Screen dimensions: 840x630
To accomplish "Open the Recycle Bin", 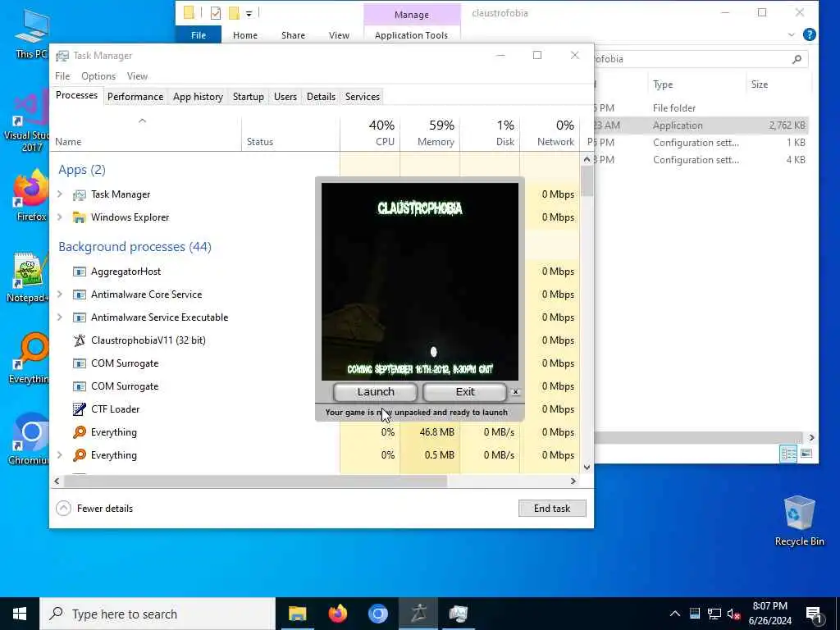I will click(799, 521).
